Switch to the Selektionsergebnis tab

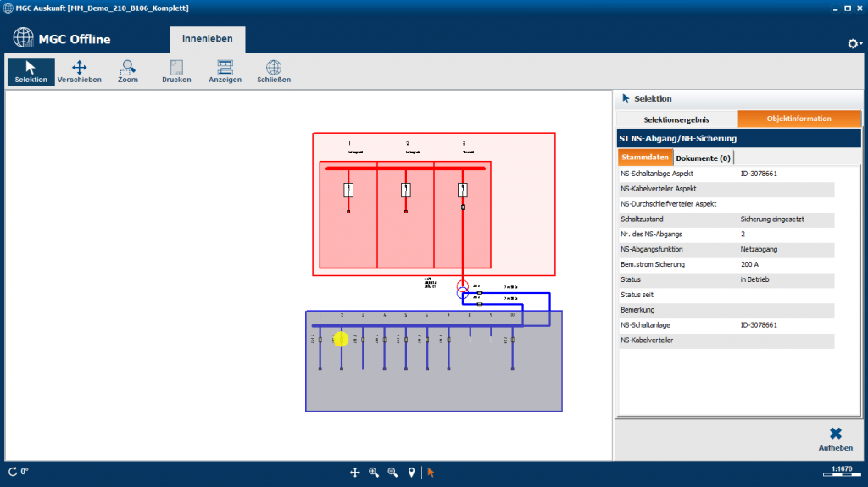tap(676, 119)
